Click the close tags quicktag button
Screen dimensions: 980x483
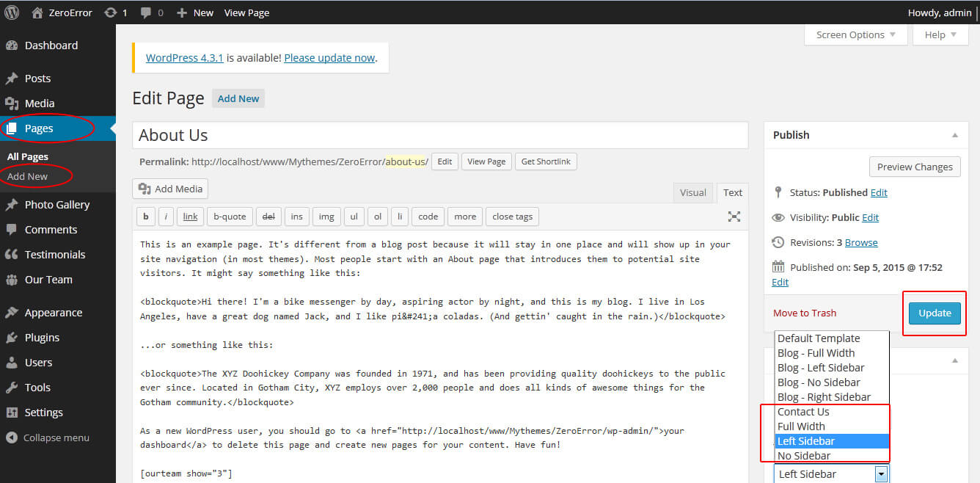(513, 217)
